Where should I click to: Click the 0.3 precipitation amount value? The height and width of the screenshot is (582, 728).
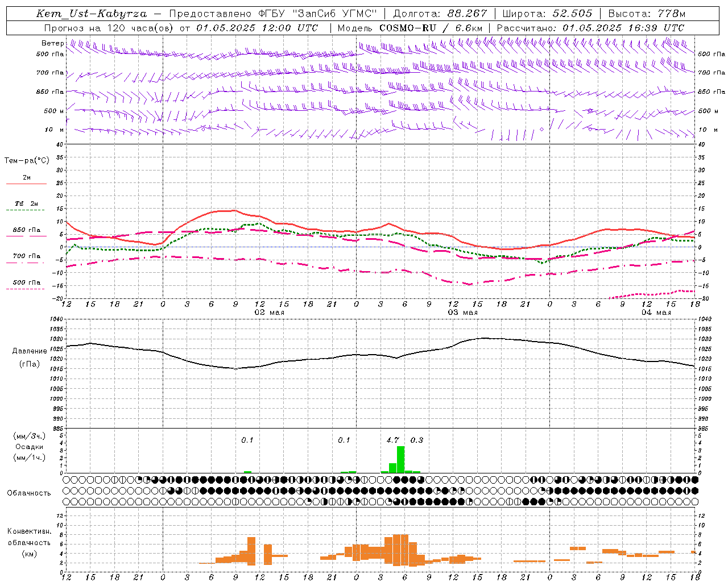(x=417, y=440)
